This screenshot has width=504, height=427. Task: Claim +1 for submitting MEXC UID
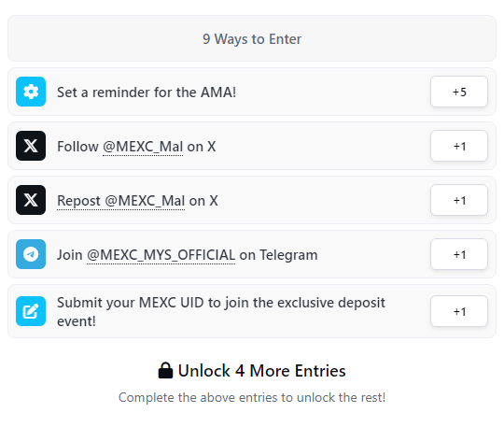pos(459,311)
